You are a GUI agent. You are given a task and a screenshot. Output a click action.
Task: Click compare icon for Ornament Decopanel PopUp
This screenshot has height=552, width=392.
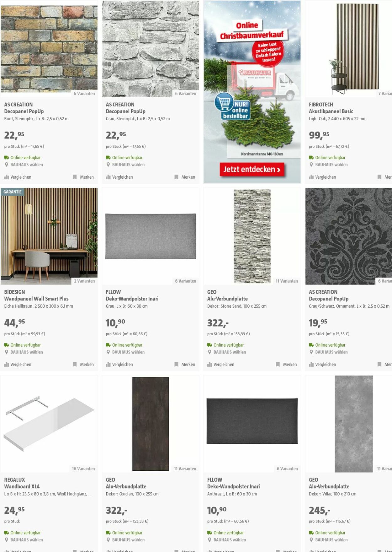click(311, 365)
